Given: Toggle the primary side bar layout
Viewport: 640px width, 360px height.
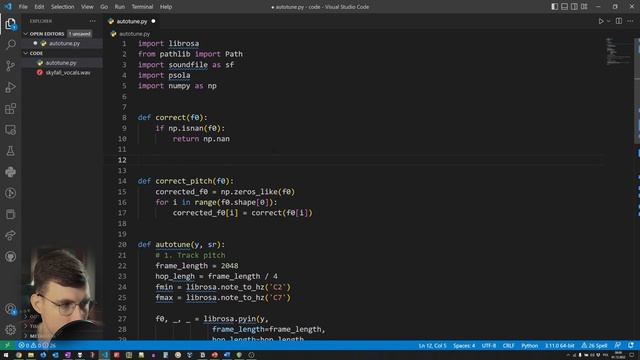Looking at the screenshot, I should coord(554,7).
